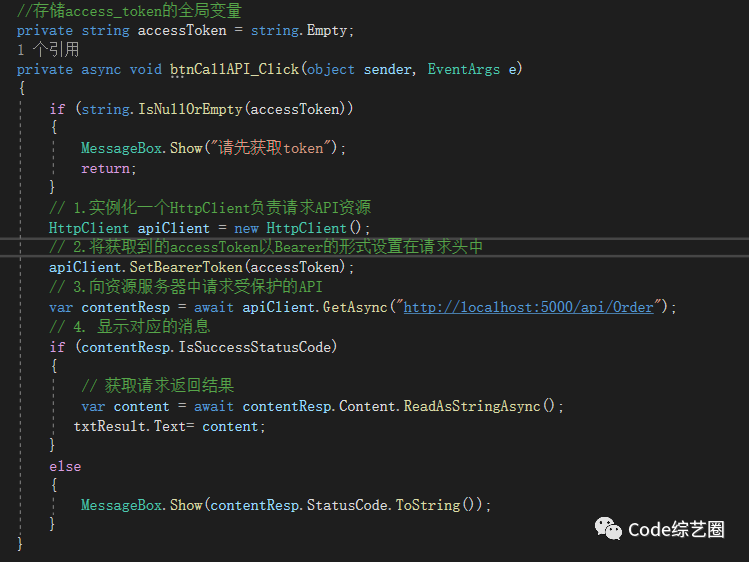Click the WeChat logo icon in watermark
This screenshot has width=749, height=562.
608,529
